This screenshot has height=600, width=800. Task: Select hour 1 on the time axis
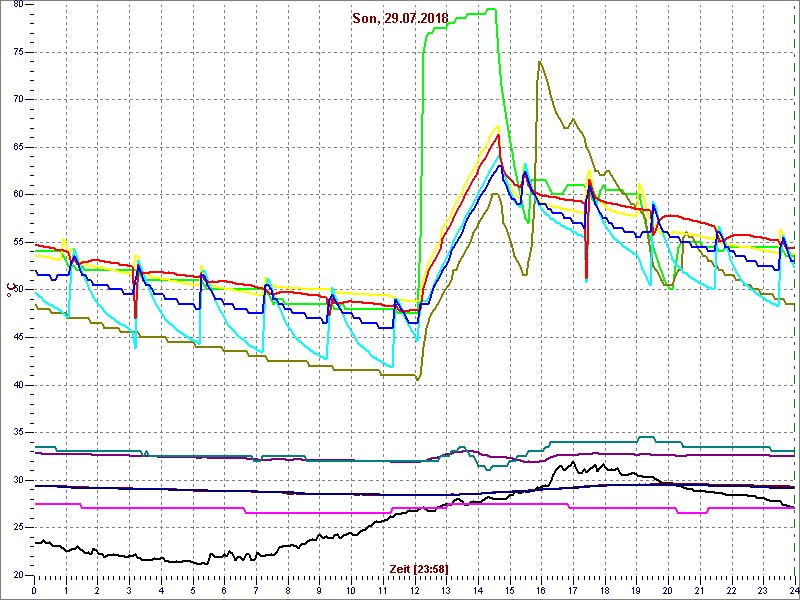coord(66,590)
